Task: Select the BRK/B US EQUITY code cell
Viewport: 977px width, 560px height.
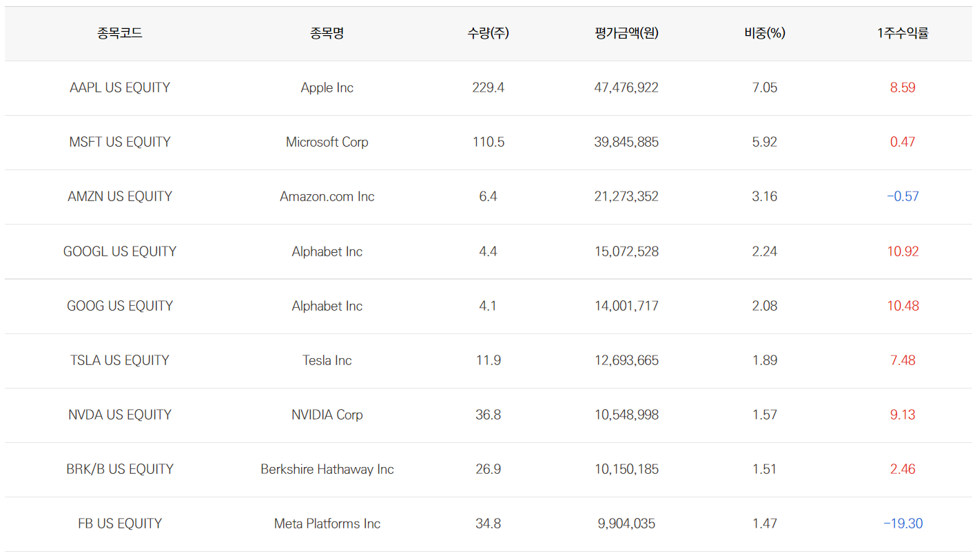Action: click(120, 469)
